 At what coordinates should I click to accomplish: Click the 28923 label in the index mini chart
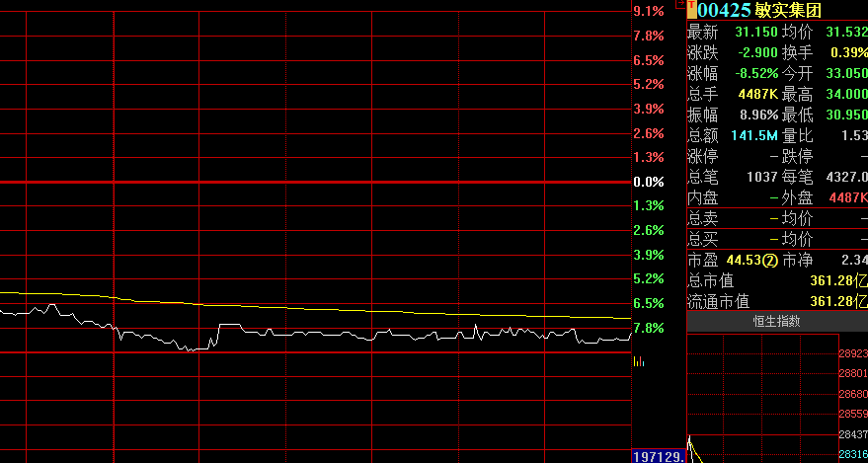[x=852, y=352]
